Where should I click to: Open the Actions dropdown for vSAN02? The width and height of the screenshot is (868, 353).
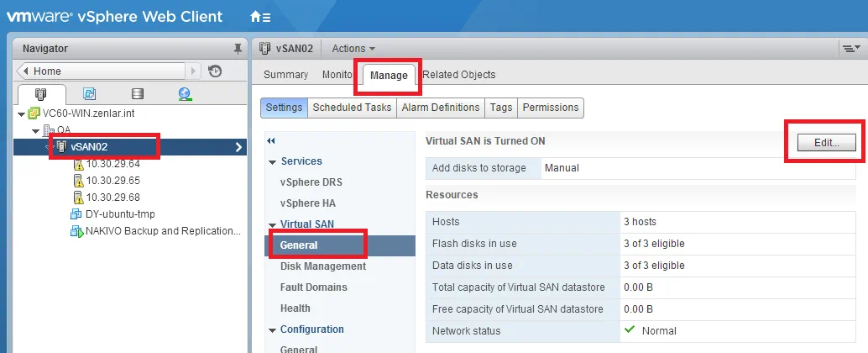pos(353,49)
